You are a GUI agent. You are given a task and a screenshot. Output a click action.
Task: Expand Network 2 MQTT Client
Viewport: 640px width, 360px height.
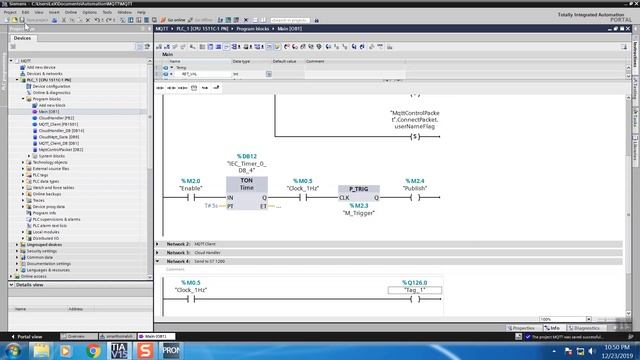point(158,244)
